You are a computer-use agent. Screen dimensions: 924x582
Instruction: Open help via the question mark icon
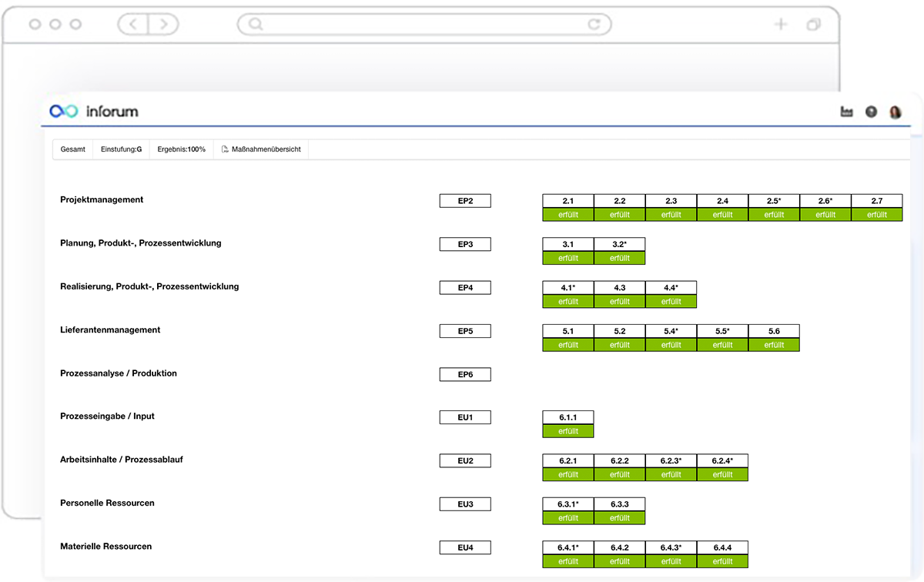[871, 112]
